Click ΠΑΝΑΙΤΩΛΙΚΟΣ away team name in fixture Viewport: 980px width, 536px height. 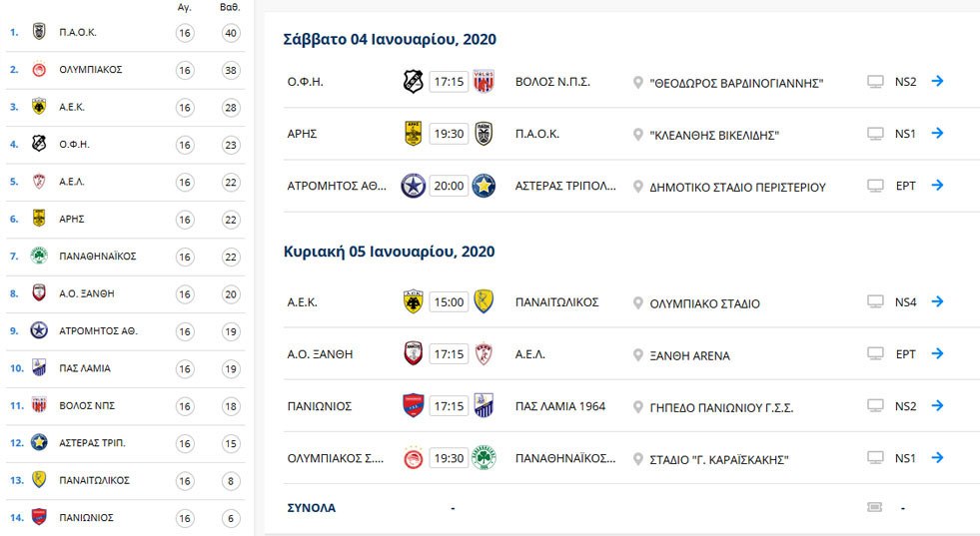[x=556, y=302]
